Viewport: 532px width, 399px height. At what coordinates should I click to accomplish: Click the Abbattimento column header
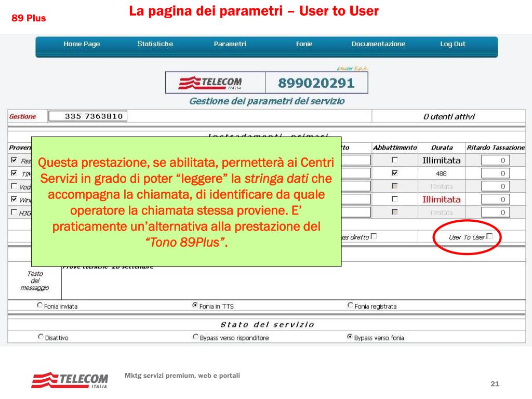(x=395, y=148)
